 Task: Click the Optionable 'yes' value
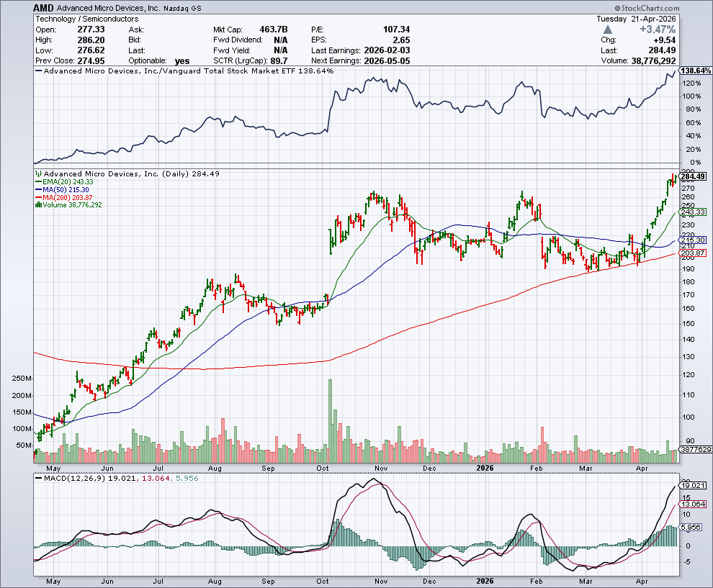tap(182, 61)
